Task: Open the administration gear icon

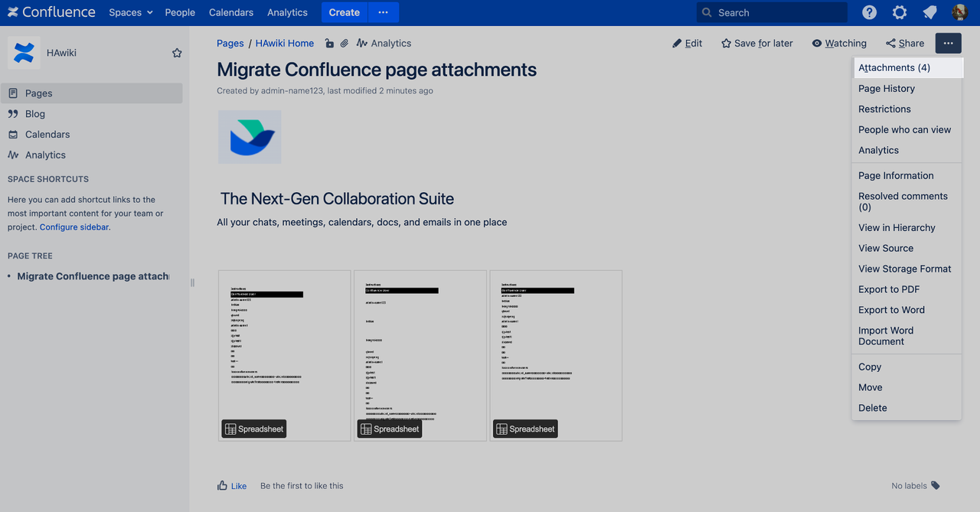Action: (x=899, y=12)
